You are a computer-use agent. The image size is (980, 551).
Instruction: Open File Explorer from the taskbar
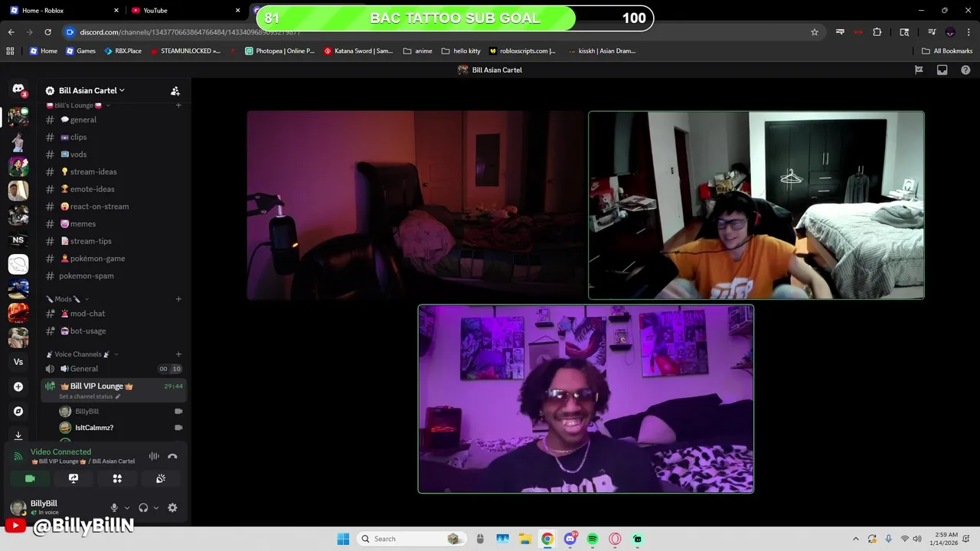pos(525,539)
